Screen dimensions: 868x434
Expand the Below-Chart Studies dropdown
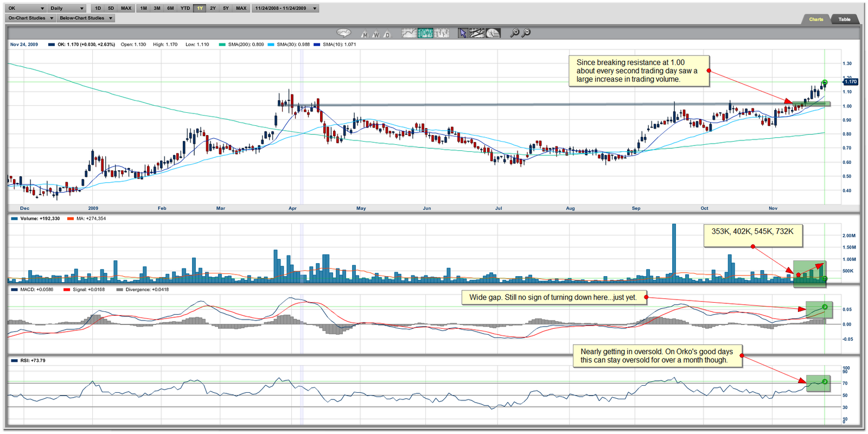(86, 18)
